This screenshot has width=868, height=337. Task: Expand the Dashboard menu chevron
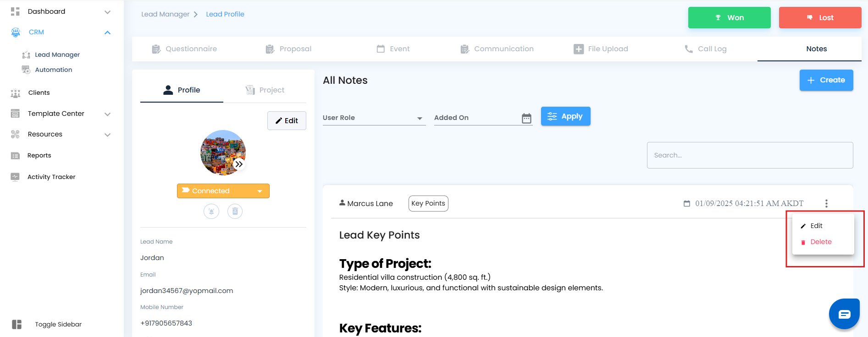[107, 12]
